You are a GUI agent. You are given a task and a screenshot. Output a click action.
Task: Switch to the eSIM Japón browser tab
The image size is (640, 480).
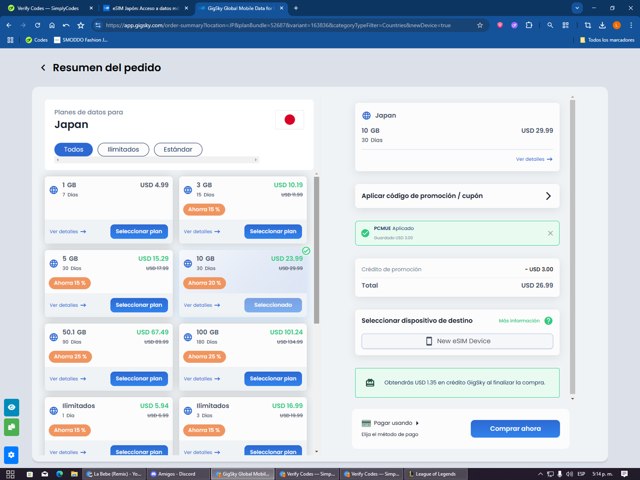(x=141, y=8)
